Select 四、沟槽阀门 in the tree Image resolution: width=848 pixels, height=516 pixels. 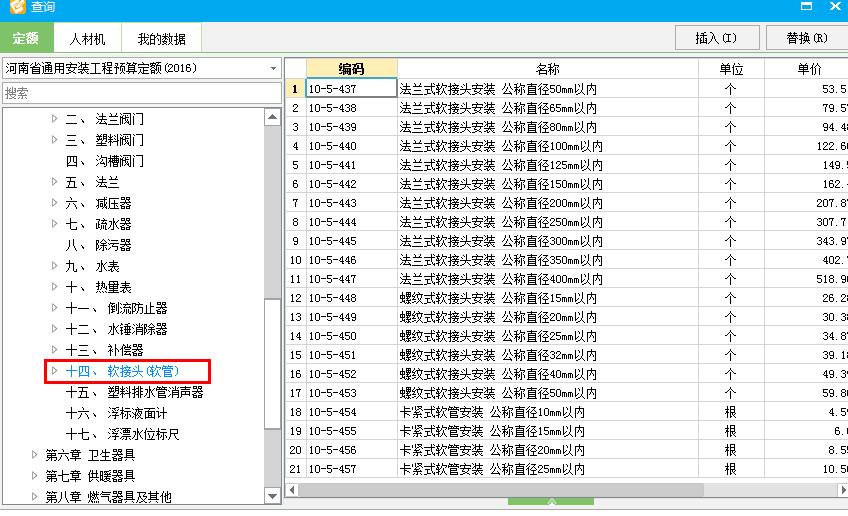pyautogui.click(x=104, y=161)
